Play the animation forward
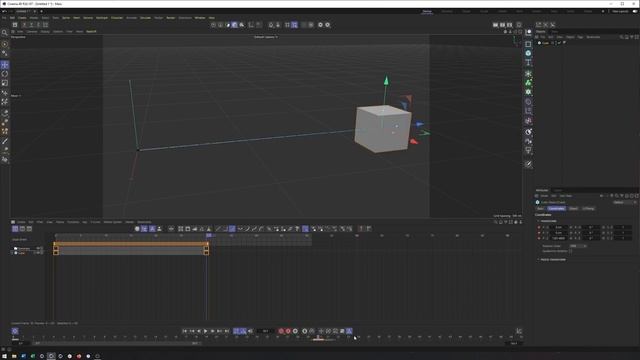640x360 pixels. (206, 331)
